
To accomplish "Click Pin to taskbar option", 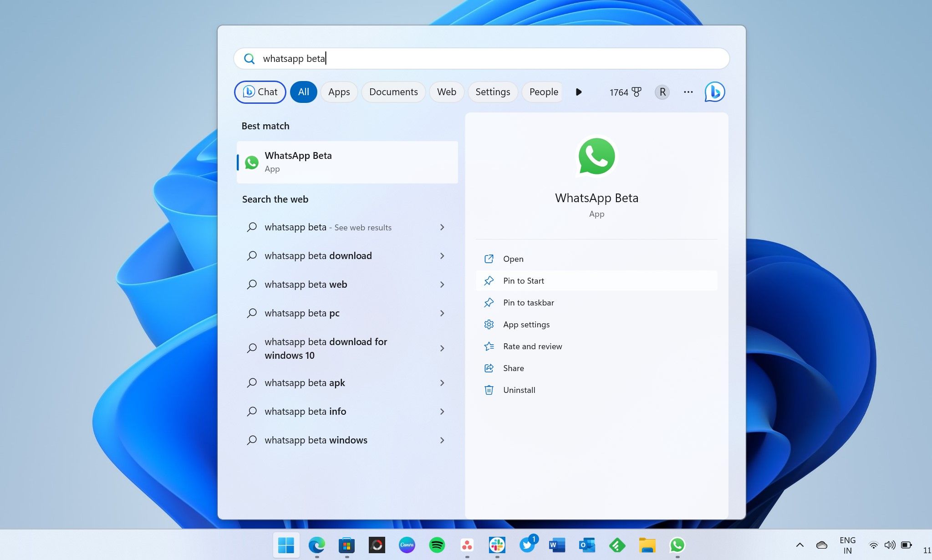I will coord(528,303).
